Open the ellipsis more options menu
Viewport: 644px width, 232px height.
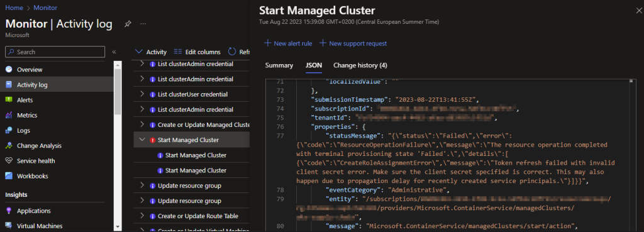[143, 25]
